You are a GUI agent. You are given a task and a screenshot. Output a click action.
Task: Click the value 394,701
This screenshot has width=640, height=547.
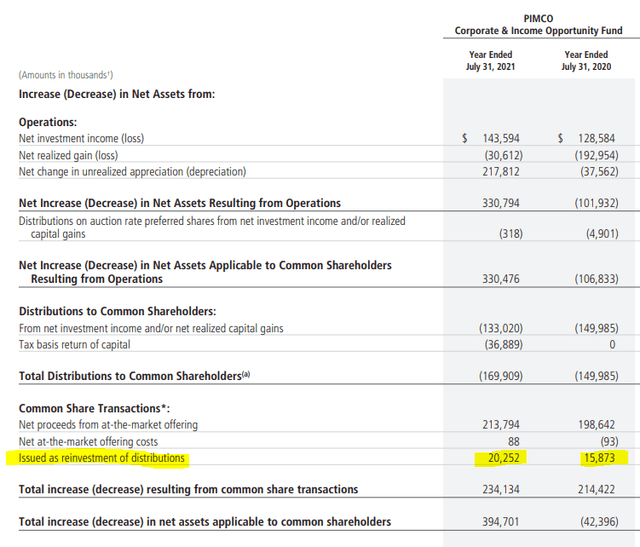[501, 522]
